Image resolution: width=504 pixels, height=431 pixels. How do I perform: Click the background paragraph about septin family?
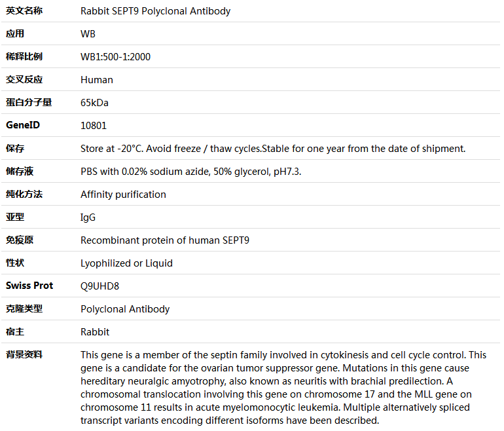283,388
